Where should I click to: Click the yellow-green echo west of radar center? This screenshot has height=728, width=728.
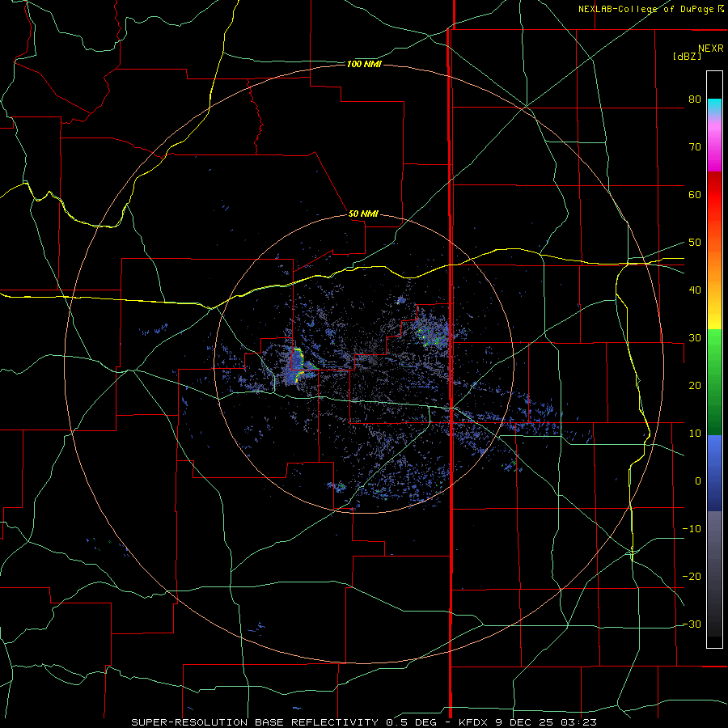300,363
